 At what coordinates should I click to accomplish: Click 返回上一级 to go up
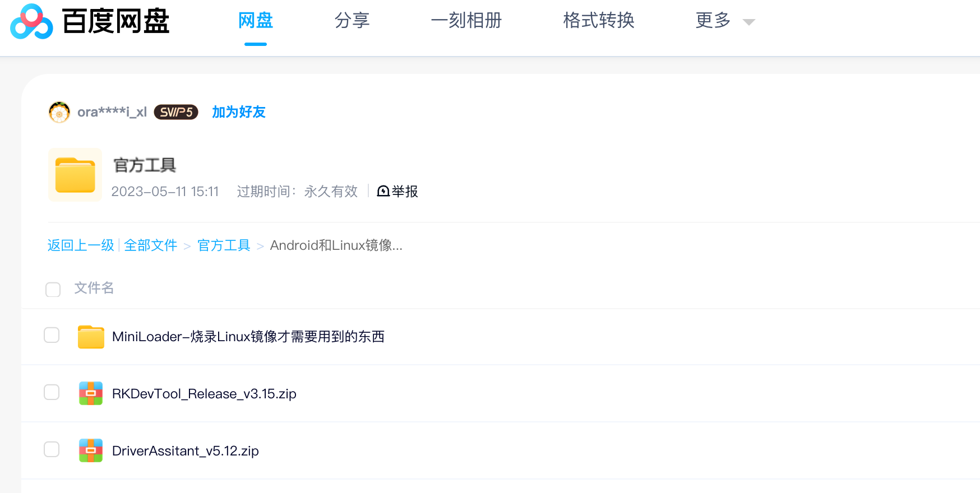(81, 245)
